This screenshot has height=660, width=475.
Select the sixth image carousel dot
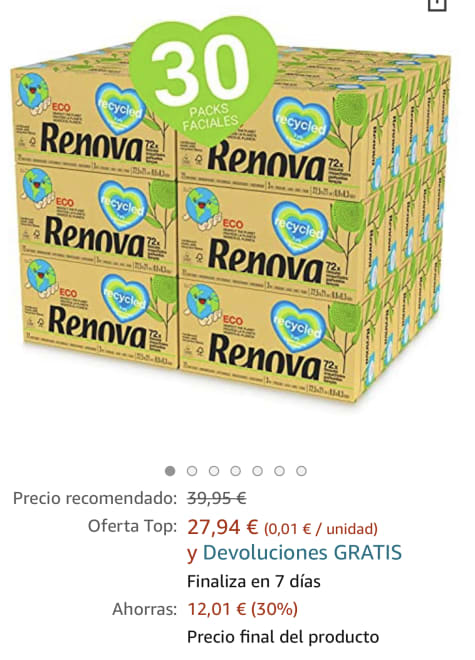(279, 471)
